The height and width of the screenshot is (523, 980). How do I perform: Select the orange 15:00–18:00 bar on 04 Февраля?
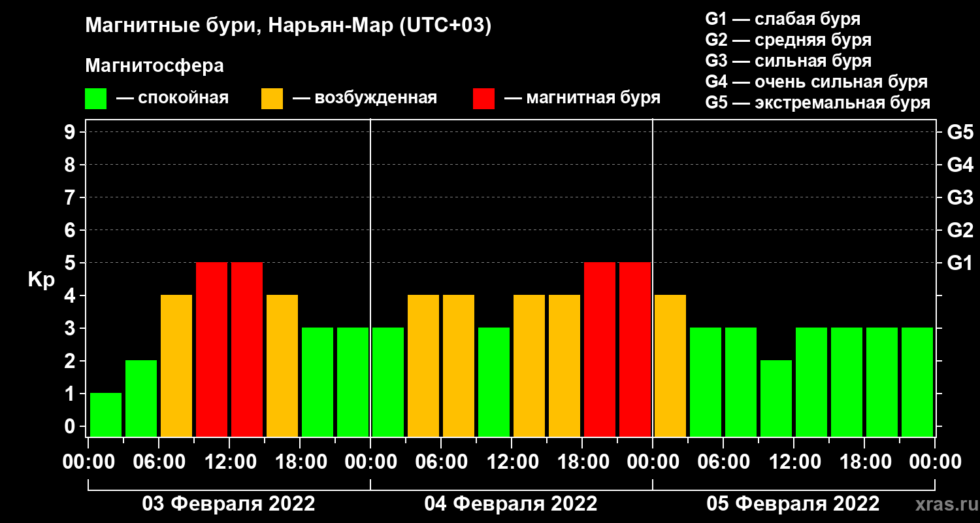click(564, 365)
